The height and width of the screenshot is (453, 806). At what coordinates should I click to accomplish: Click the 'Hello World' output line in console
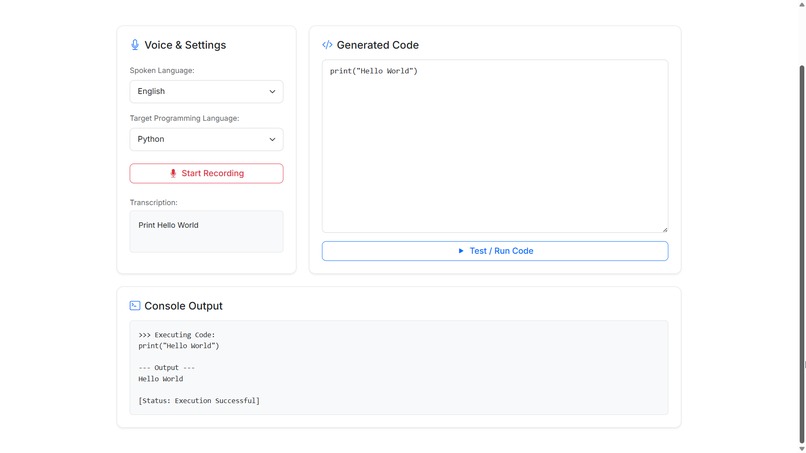point(160,379)
